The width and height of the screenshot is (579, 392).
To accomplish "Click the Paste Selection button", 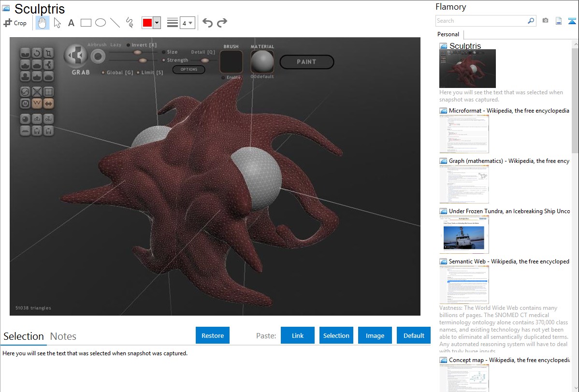I will 336,335.
